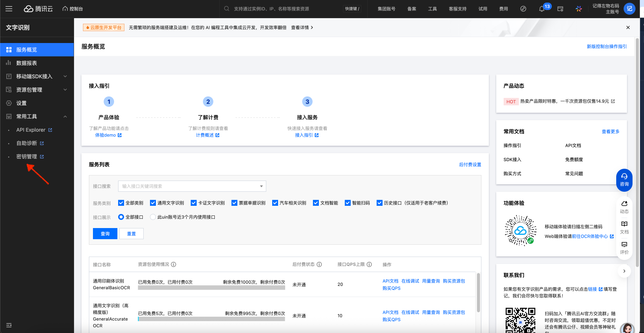Click 查看更多 in 常用文档
The width and height of the screenshot is (644, 333).
pos(611,132)
